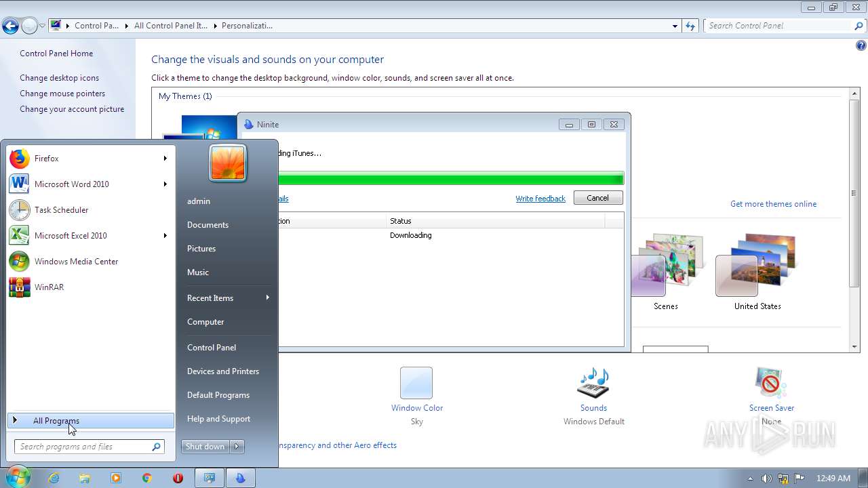Expand Microsoft Word 2010 jump list arrow
Screen dimensions: 868x488
pyautogui.click(x=165, y=184)
